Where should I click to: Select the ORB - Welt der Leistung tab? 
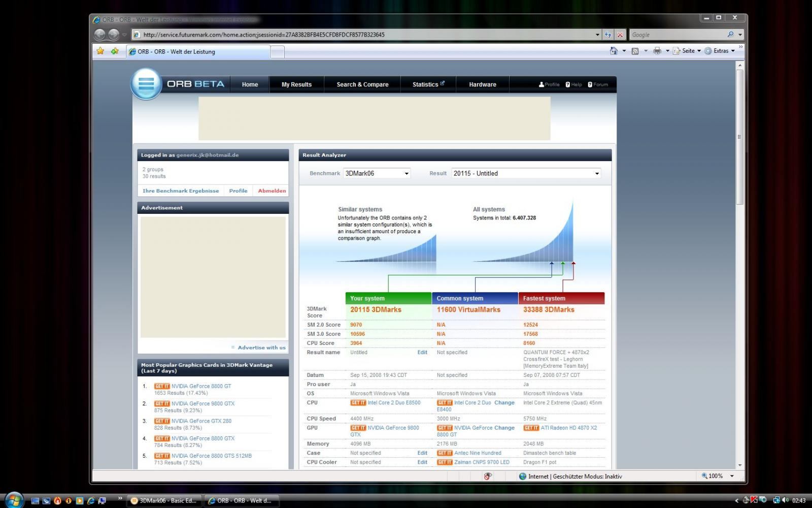coord(198,51)
